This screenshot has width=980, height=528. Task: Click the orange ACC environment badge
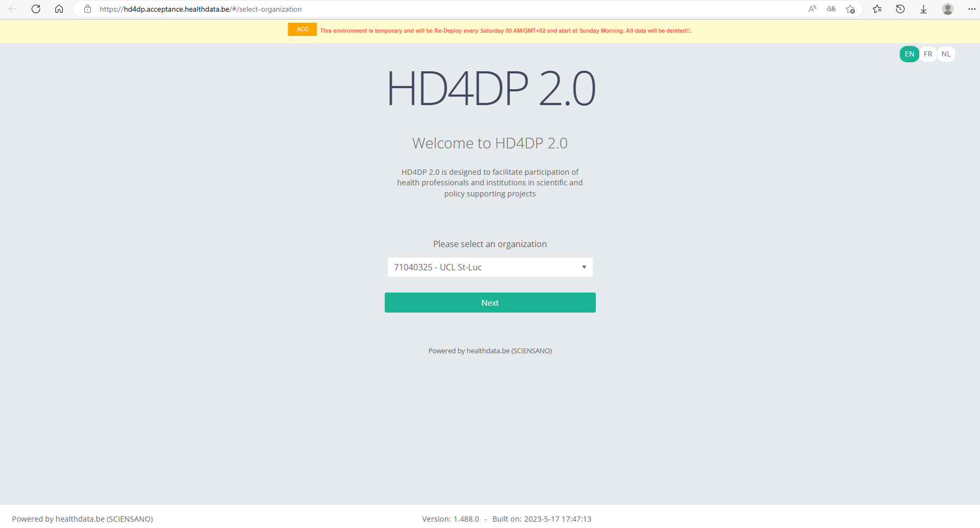click(302, 30)
